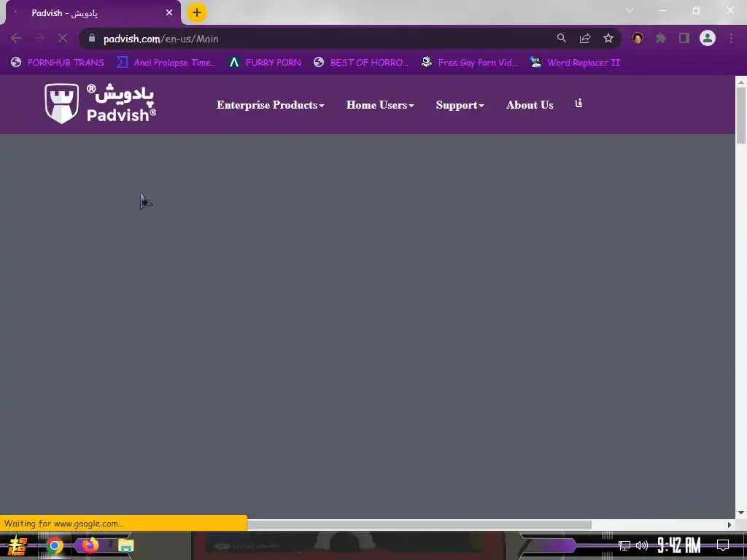This screenshot has height=560, width=747.
Task: Open File Explorer from the taskbar
Action: pyautogui.click(x=125, y=545)
